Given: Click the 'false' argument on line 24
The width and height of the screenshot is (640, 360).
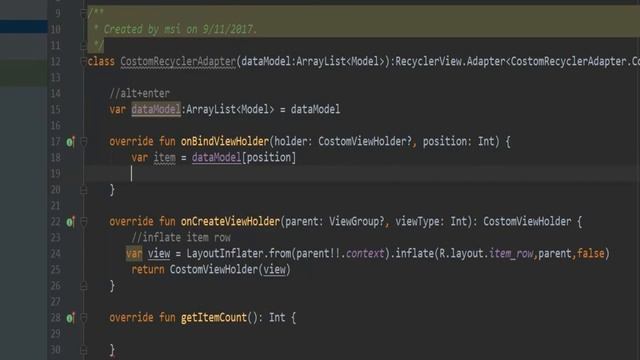Looking at the screenshot, I should [591, 253].
